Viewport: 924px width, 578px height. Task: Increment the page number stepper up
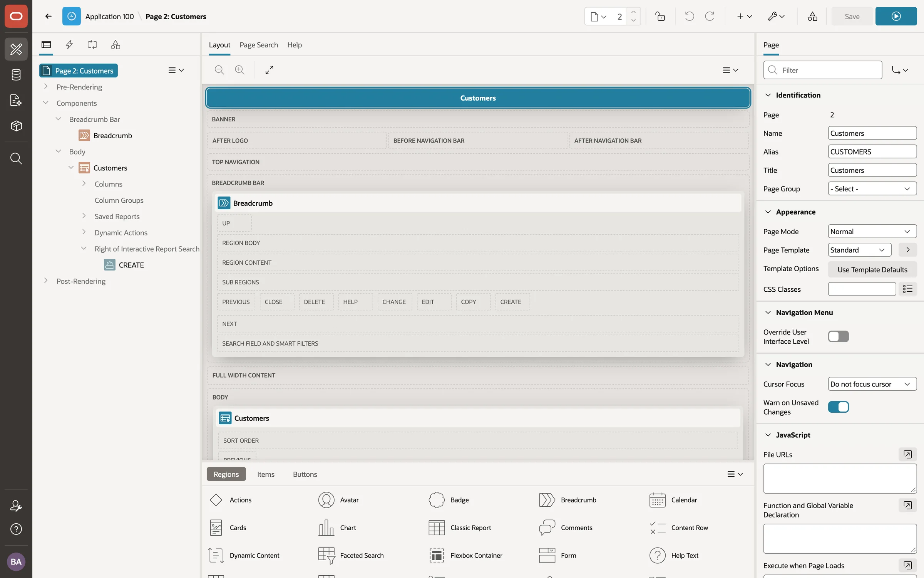click(x=633, y=12)
